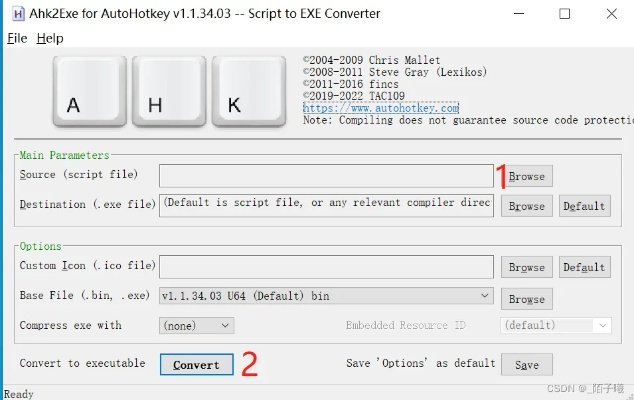Click the Compress exe with label

click(70, 325)
